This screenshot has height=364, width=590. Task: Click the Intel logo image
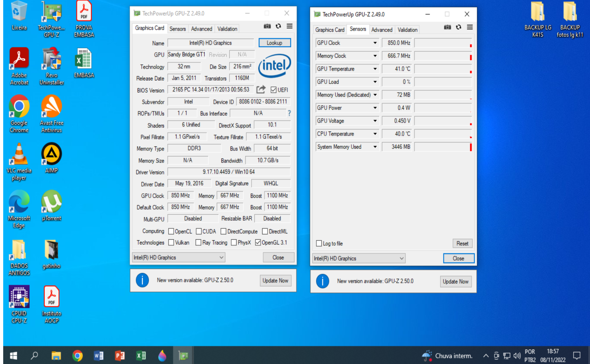(275, 65)
